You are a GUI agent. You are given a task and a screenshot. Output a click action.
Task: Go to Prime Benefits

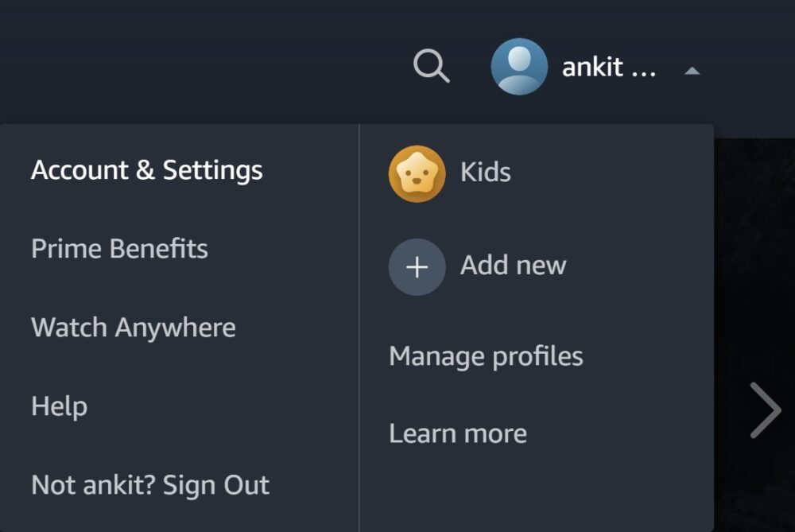tap(119, 249)
